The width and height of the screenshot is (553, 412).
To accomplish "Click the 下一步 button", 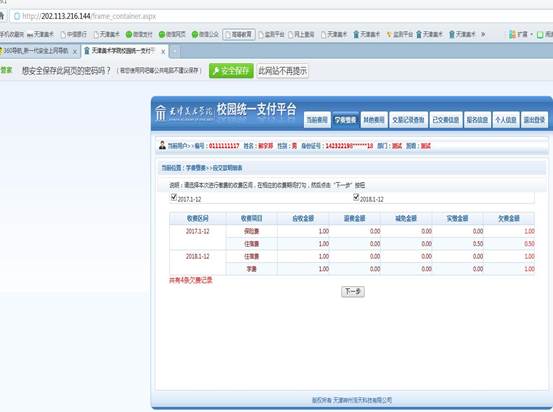I will [353, 291].
